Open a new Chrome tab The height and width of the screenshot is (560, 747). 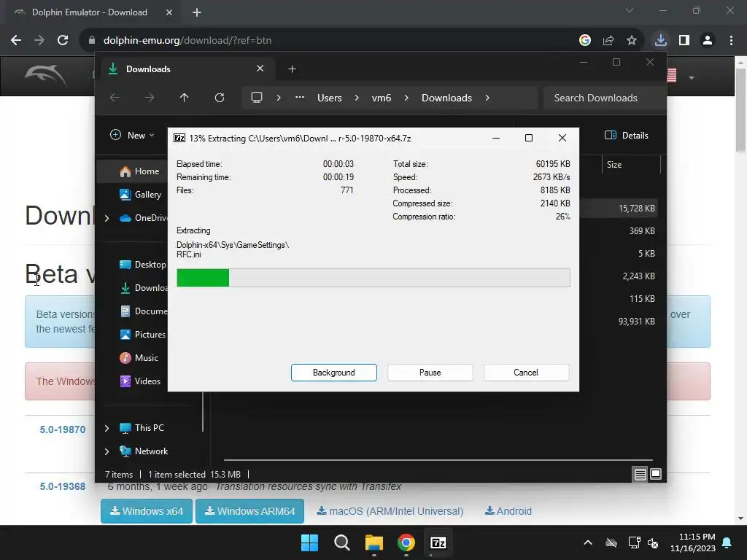(x=197, y=12)
